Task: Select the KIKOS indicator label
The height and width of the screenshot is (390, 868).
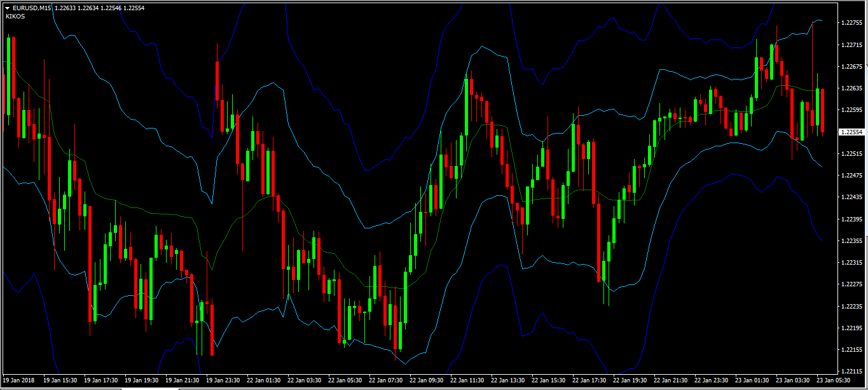Action: click(x=15, y=17)
